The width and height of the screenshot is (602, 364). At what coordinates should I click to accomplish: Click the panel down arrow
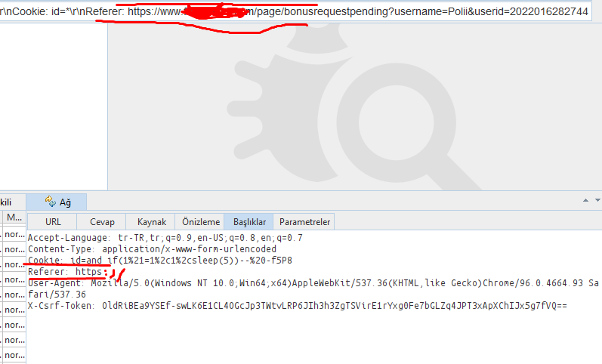tap(597, 200)
